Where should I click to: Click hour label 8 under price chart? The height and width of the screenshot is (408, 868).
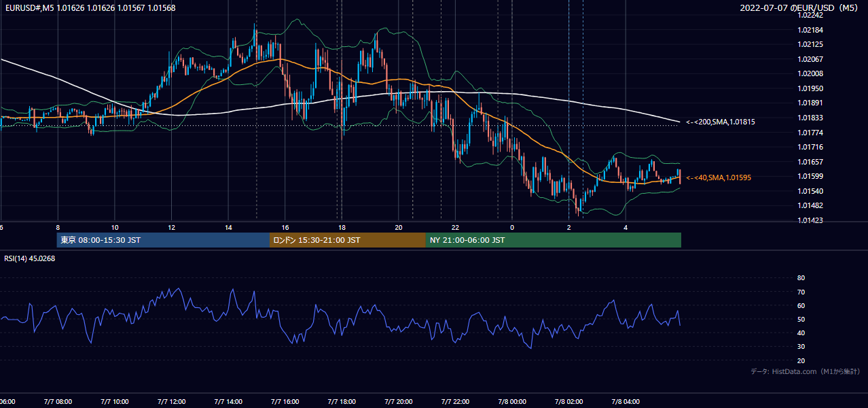tap(58, 227)
